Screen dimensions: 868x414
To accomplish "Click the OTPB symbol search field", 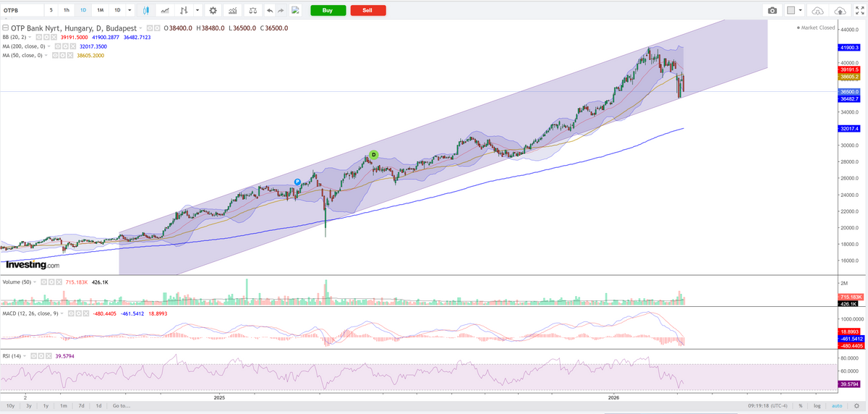I will [22, 10].
